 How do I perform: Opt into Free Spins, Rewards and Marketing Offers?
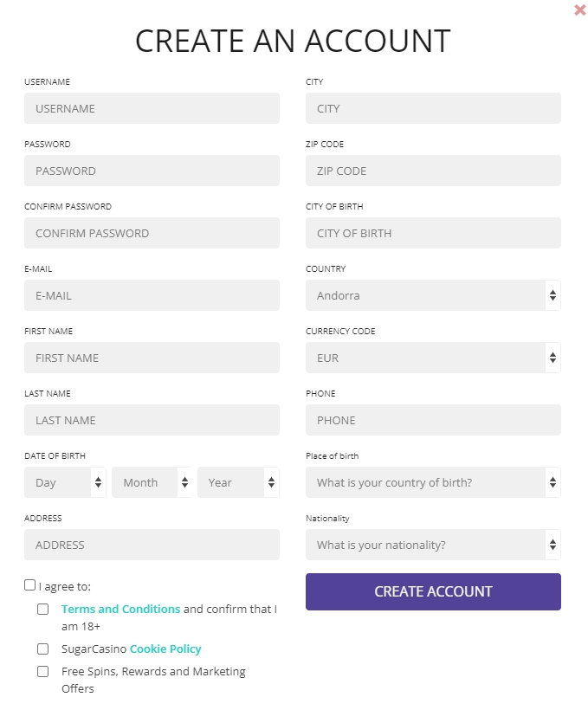coord(42,671)
